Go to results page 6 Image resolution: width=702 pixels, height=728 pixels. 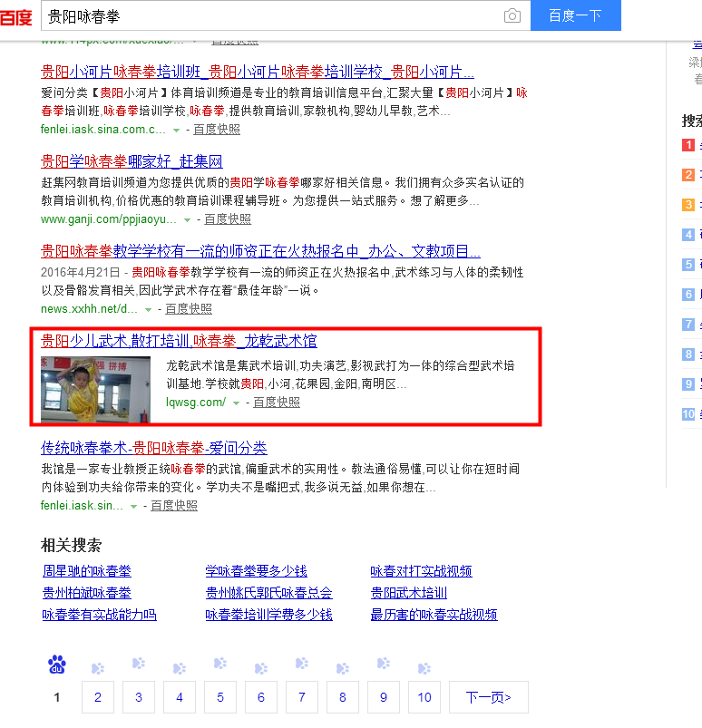click(261, 697)
